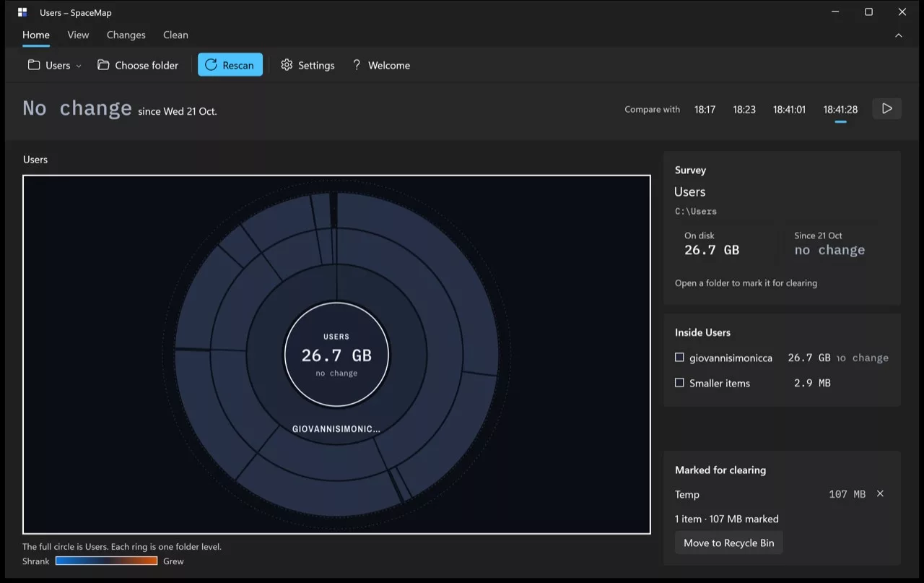The image size is (924, 583).
Task: Click the Temp entry in marked list
Action: pyautogui.click(x=687, y=495)
